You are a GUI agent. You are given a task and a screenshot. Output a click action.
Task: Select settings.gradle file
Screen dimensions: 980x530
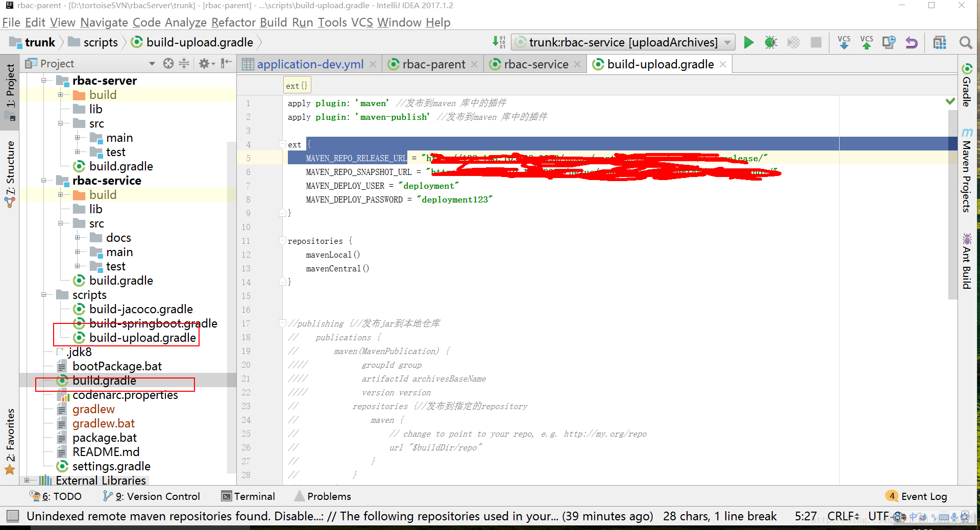[111, 466]
